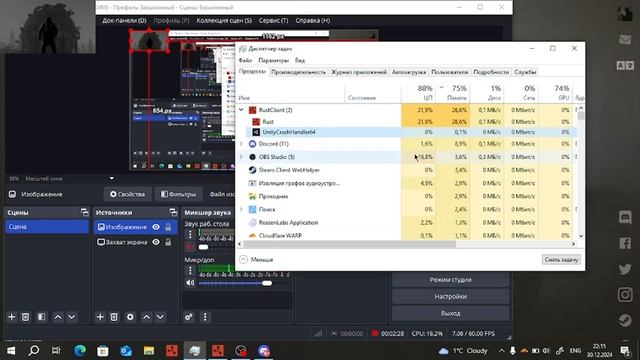Open Свойства of selected source

coord(127,194)
